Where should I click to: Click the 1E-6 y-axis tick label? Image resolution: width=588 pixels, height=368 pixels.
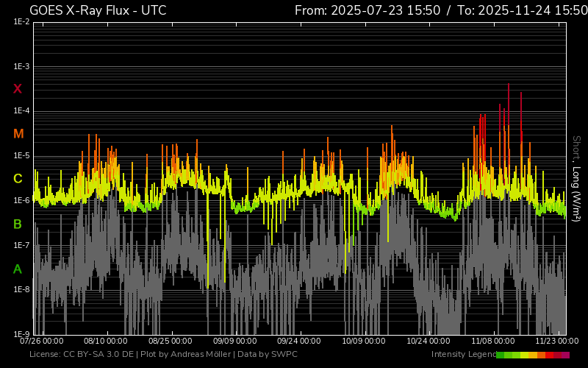click(21, 200)
